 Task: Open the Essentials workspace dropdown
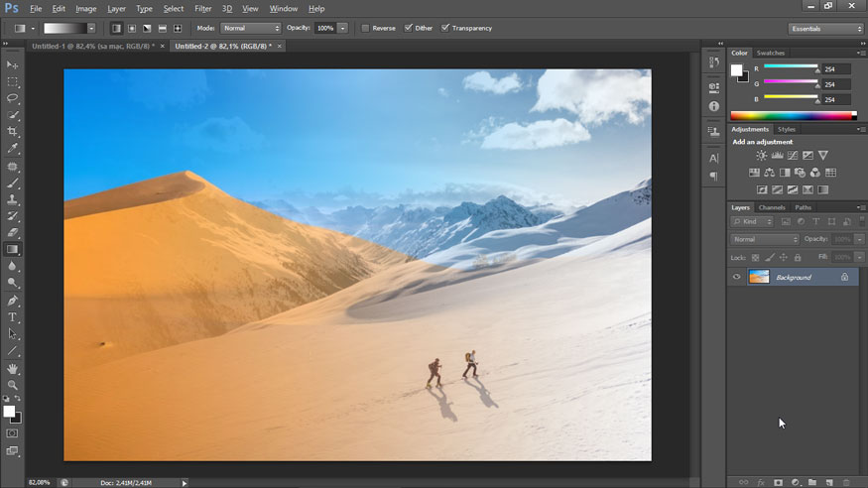tap(825, 29)
